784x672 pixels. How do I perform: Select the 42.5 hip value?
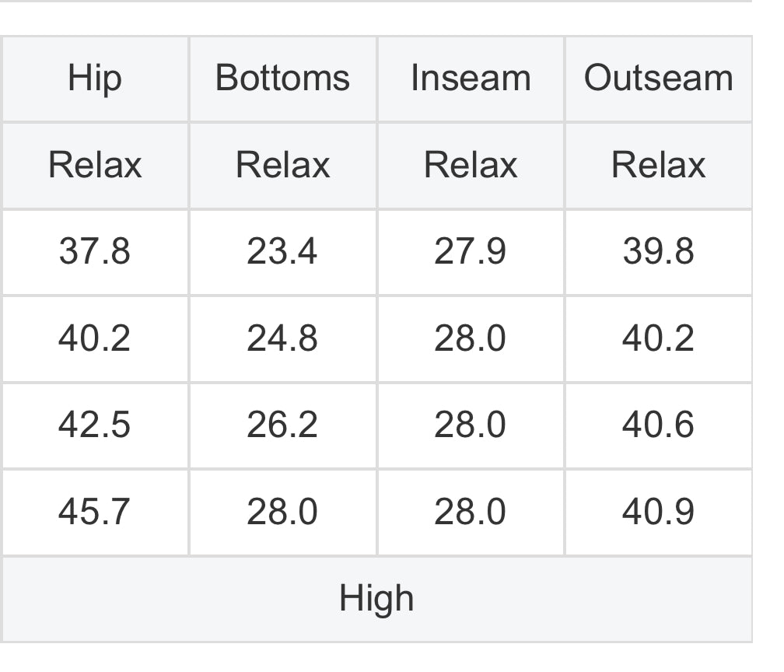pos(94,425)
